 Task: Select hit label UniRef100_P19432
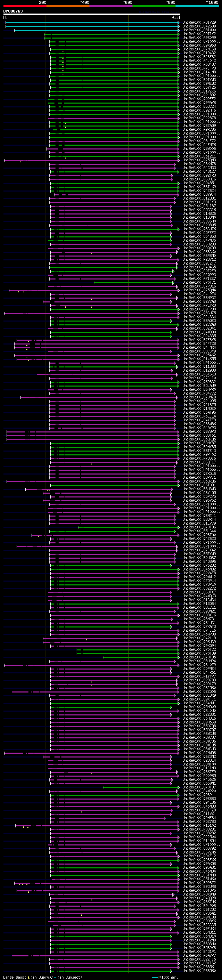[199, 53]
